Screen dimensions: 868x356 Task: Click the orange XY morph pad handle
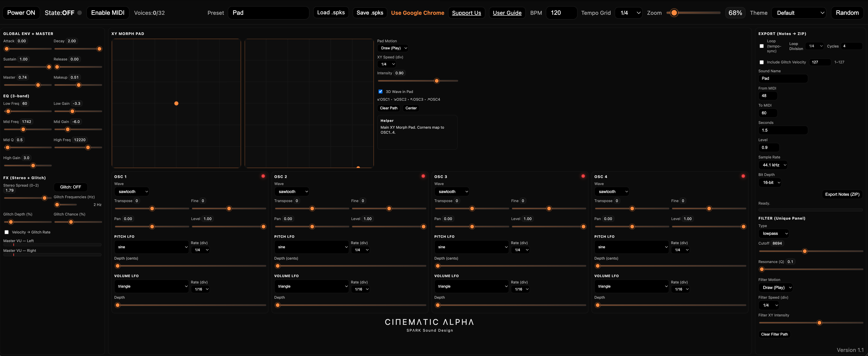tap(176, 103)
